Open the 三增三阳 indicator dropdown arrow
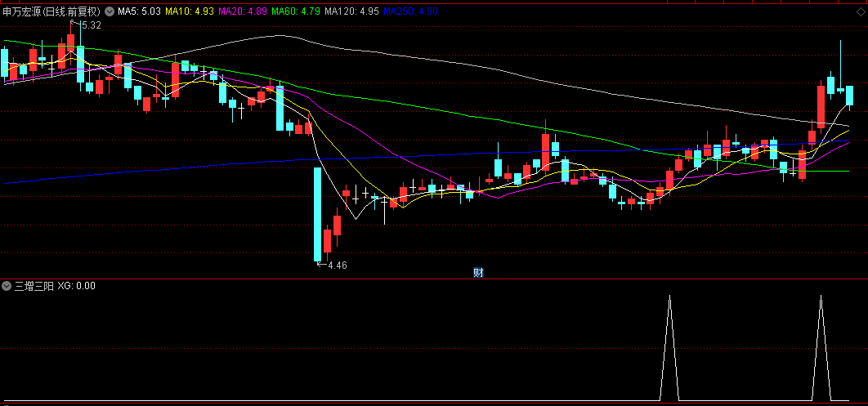This screenshot has height=406, width=868. [x=7, y=286]
